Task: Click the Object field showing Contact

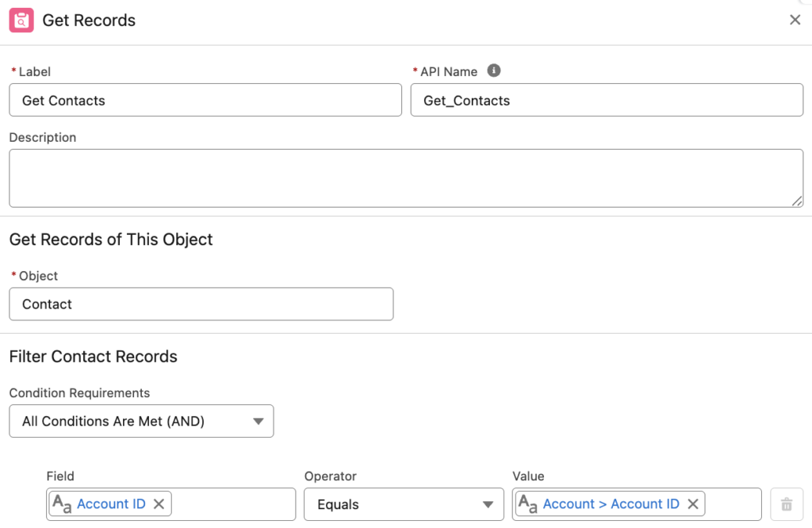Action: 201,304
